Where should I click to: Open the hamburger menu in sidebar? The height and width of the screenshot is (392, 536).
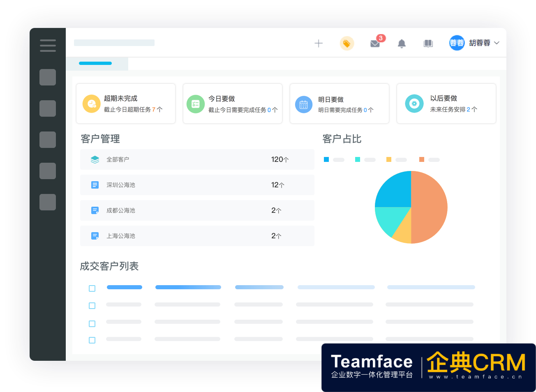[x=48, y=46]
